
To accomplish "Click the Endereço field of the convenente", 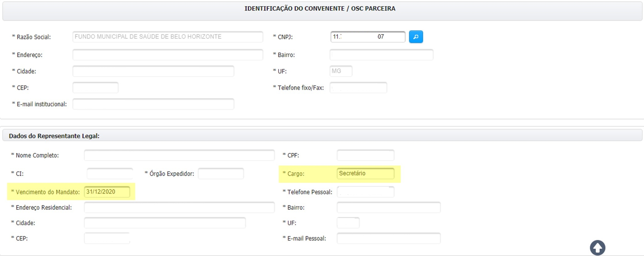I will click(x=167, y=55).
